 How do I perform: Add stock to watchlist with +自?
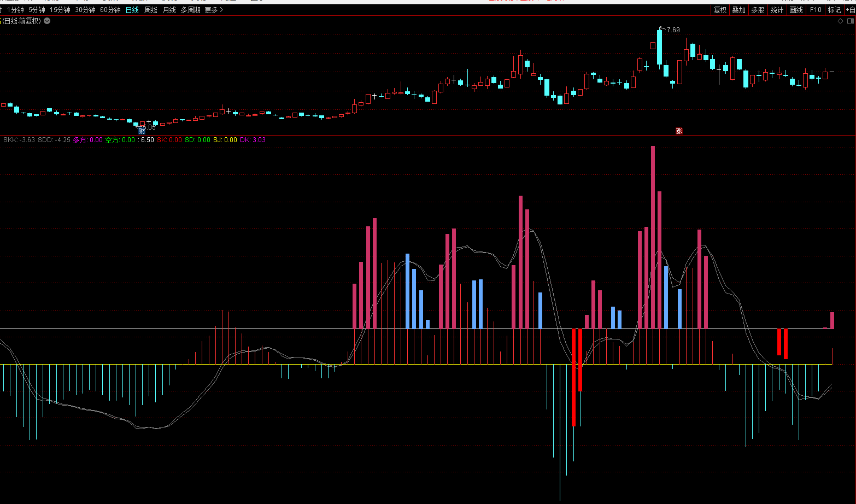(x=851, y=10)
